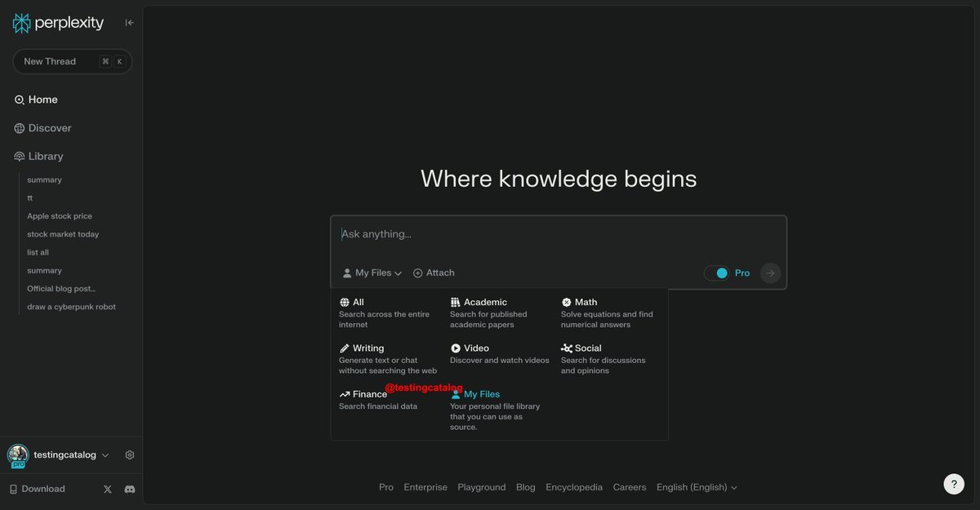The height and width of the screenshot is (510, 980).
Task: Collapse the sidebar with the arrow icon
Action: [129, 23]
